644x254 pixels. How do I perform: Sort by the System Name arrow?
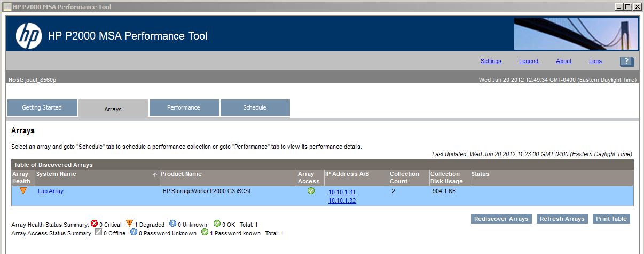tap(155, 175)
